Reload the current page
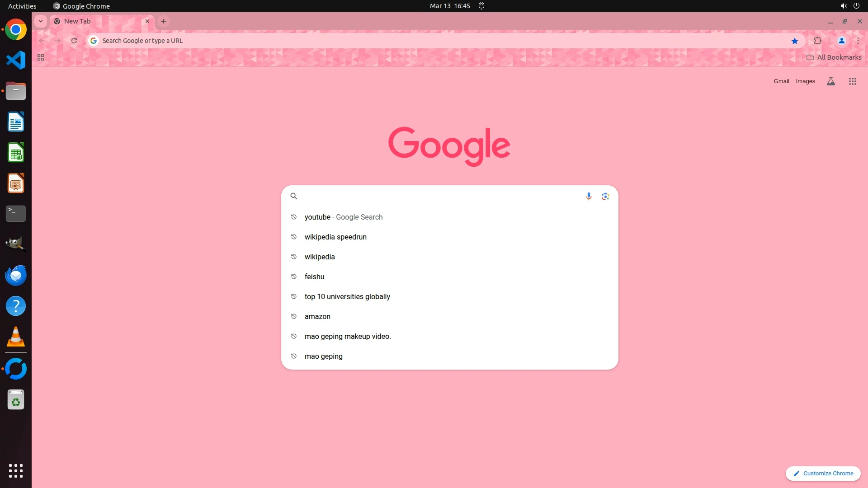The height and width of the screenshot is (488, 868). point(74,41)
